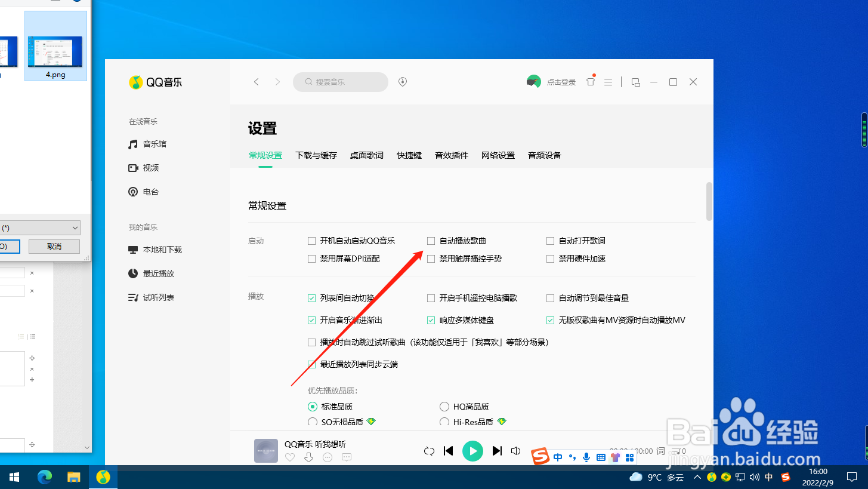
Task: Open 本地和下载 in the sidebar
Action: click(x=155, y=250)
